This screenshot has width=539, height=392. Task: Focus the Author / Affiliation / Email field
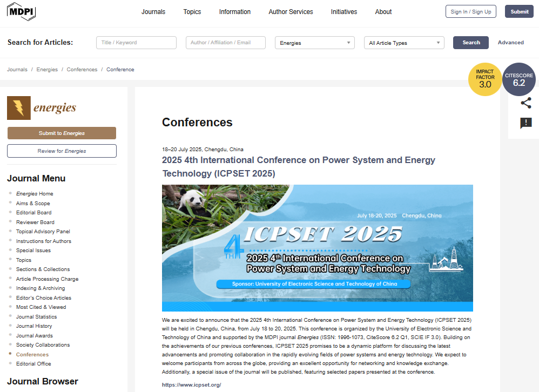(226, 43)
